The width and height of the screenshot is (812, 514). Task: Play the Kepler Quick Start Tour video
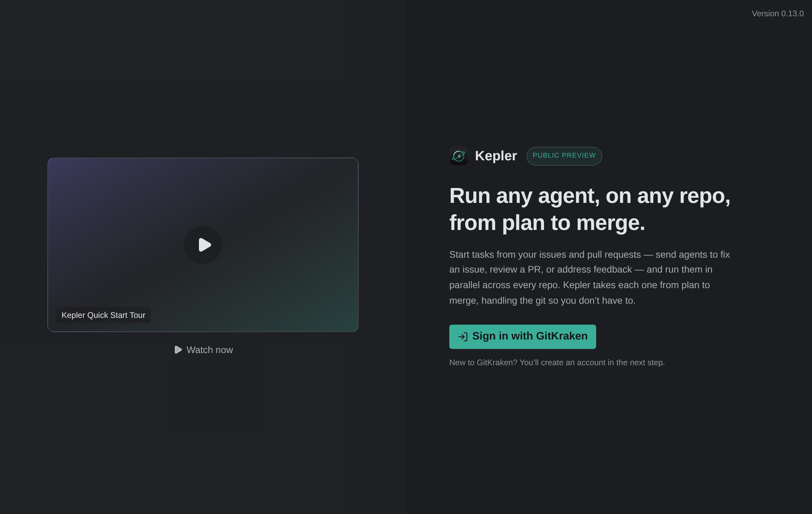coord(203,245)
